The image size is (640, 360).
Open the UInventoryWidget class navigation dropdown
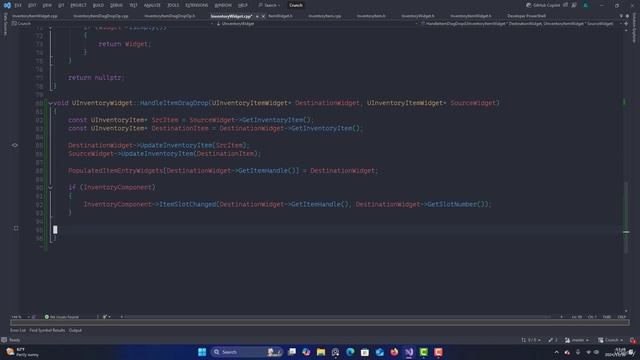point(316,24)
